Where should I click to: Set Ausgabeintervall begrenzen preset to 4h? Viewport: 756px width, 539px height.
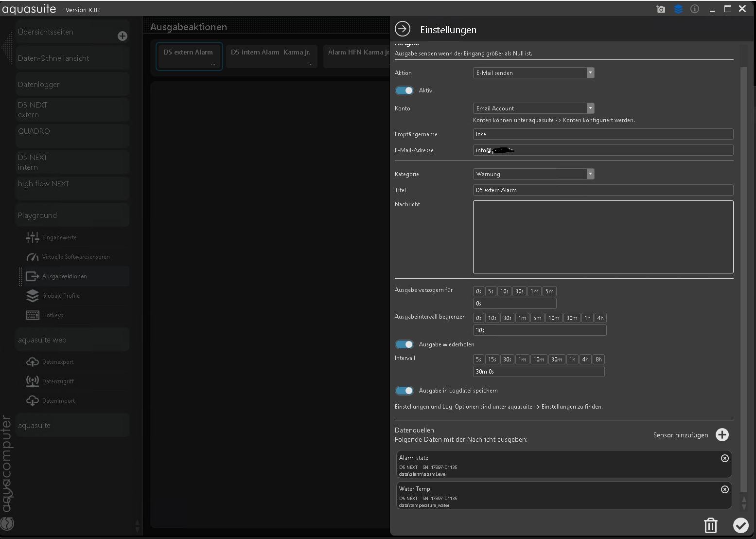click(x=600, y=318)
